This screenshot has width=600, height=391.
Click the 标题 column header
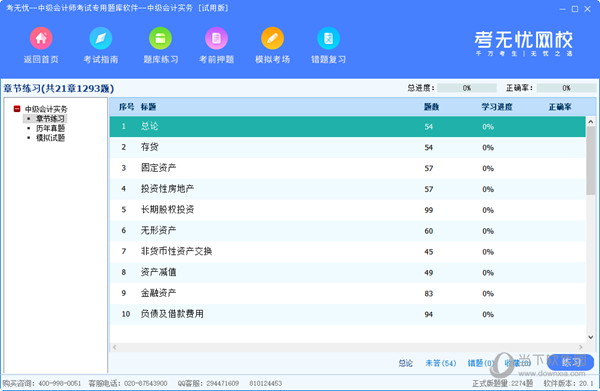click(148, 107)
